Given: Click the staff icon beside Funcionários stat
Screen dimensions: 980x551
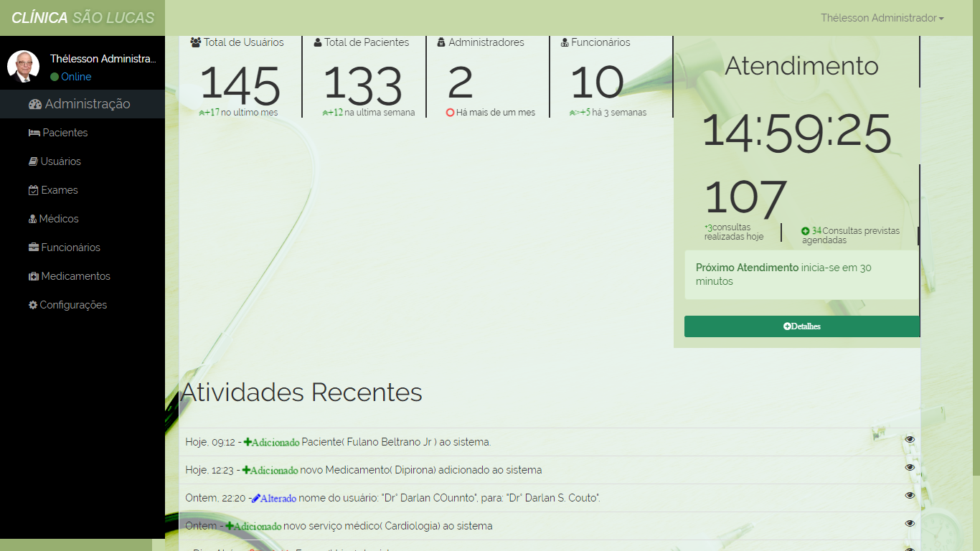Looking at the screenshot, I should coord(565,42).
